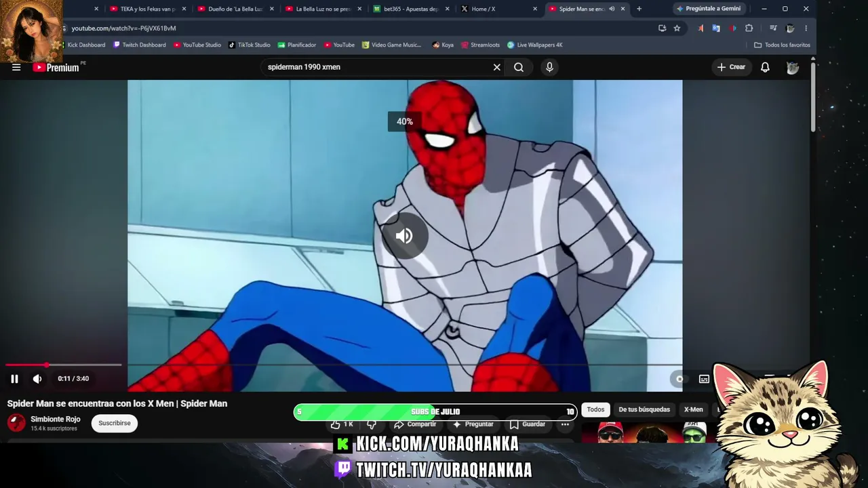Open the Simbionte Rojo channel avatar
Screen dimensions: 868x488
pyautogui.click(x=16, y=423)
